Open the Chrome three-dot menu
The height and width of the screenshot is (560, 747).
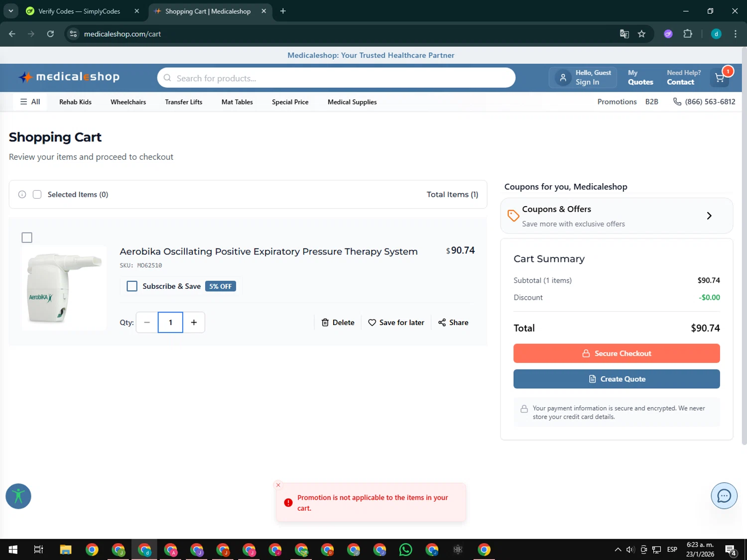735,34
